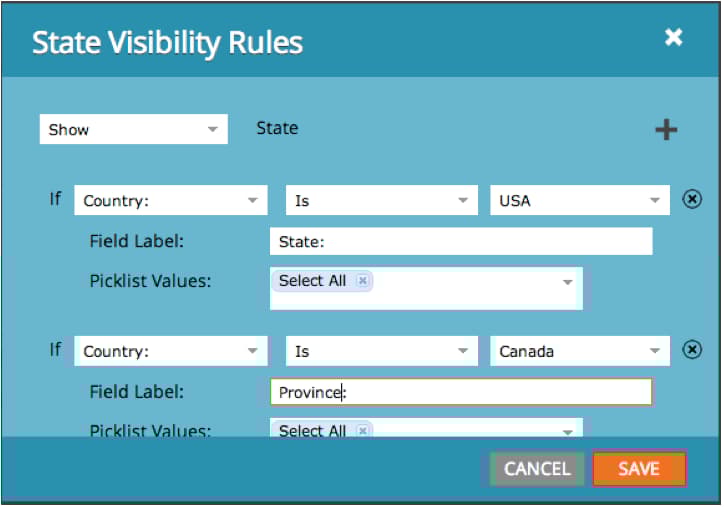
Task: Remove the Canada country rule
Action: [691, 350]
